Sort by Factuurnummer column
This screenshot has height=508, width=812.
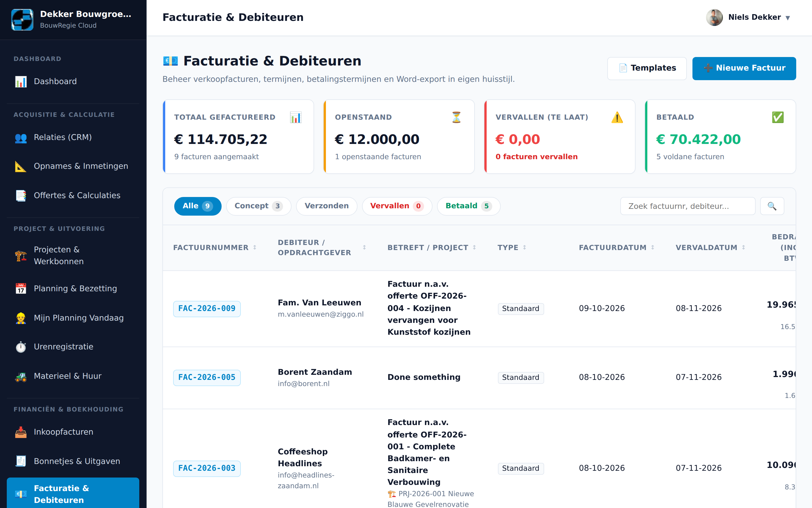coord(215,248)
